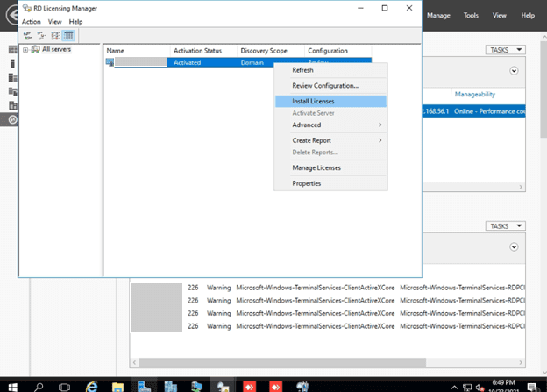Open Server Manager's Help menu

pos(528,16)
